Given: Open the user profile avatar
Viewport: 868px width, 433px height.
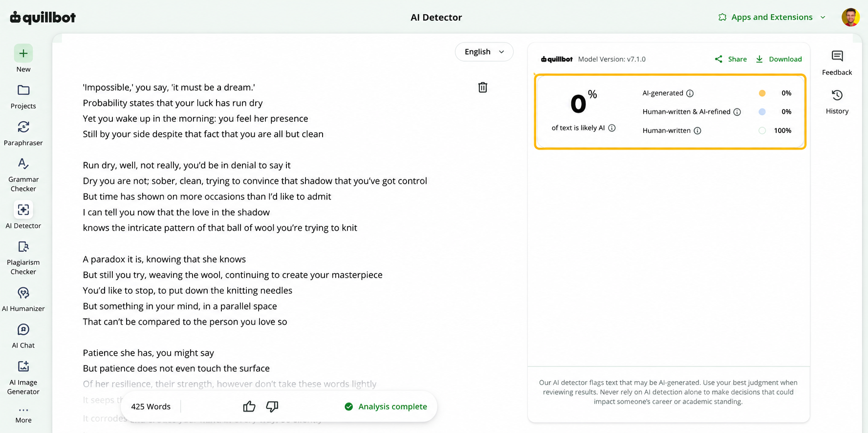Looking at the screenshot, I should [x=850, y=17].
